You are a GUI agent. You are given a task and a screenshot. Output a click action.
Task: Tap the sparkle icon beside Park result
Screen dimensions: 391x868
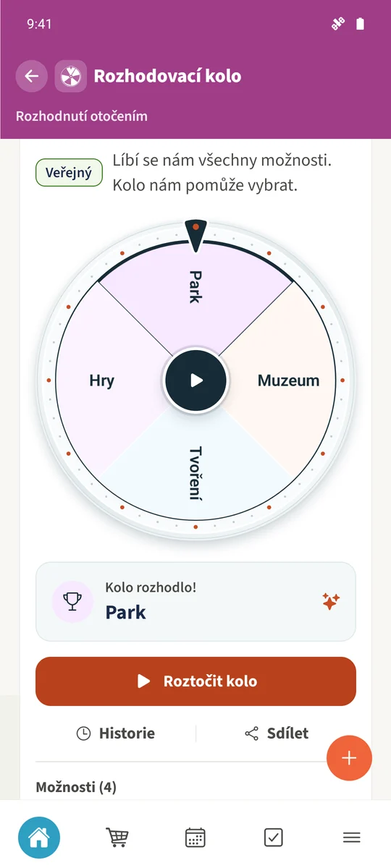pos(331,601)
